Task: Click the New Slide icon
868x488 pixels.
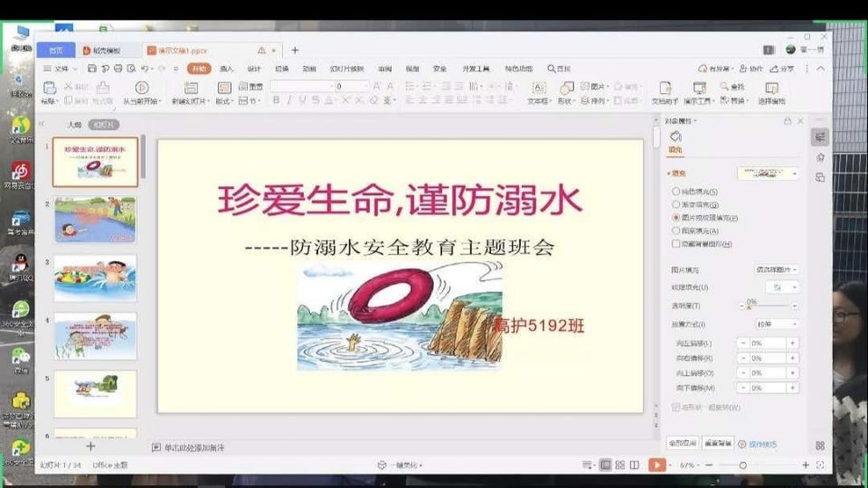Action: click(x=190, y=89)
